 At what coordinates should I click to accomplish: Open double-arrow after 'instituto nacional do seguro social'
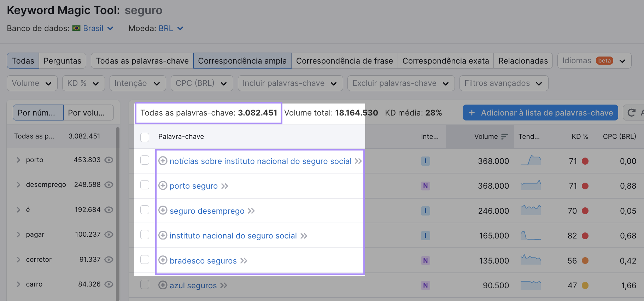(x=304, y=236)
